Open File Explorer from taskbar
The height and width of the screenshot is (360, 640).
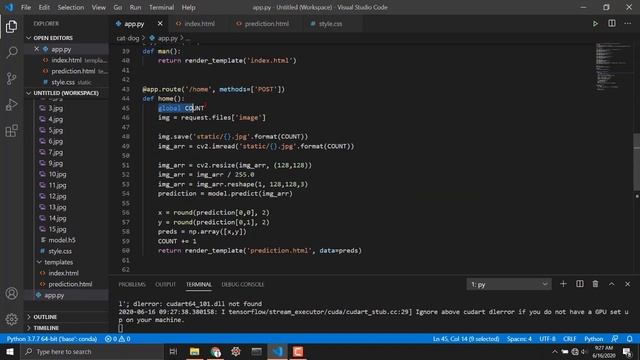click(x=194, y=352)
